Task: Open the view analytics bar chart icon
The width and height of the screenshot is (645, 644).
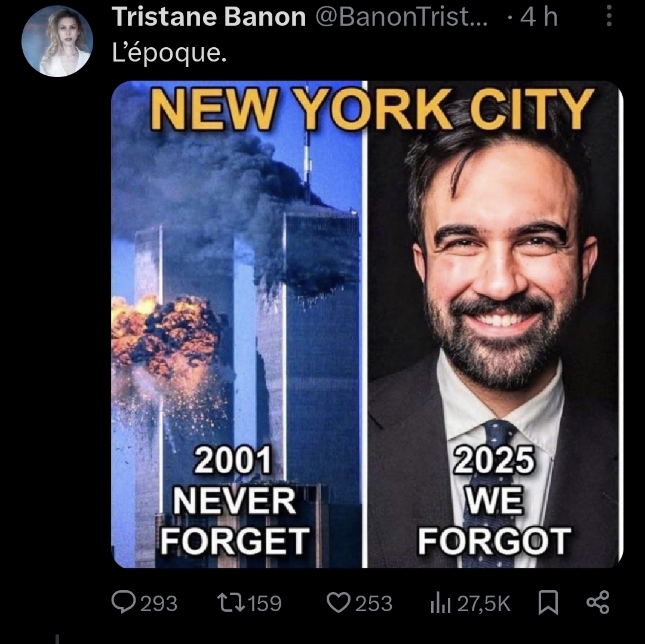Action: tap(439, 603)
